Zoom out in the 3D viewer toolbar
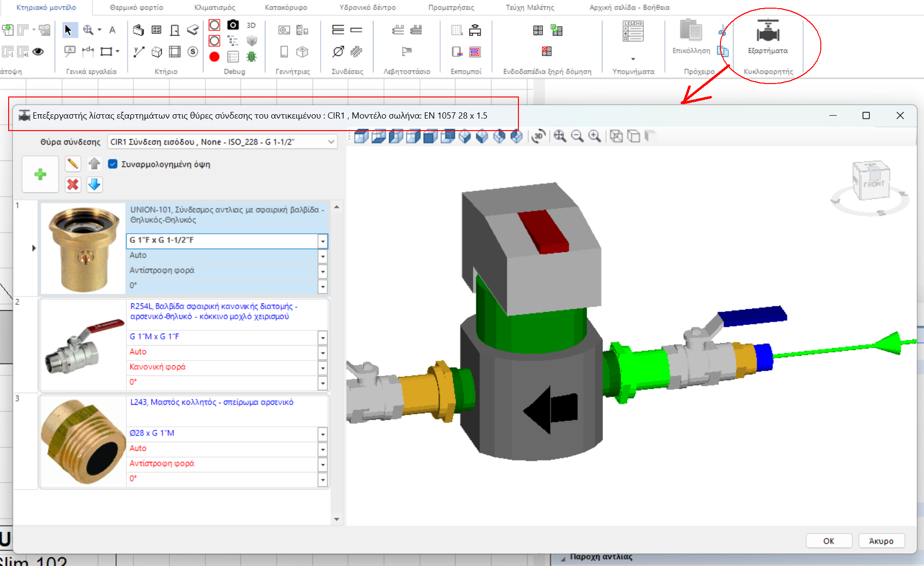924x566 pixels. (x=577, y=136)
